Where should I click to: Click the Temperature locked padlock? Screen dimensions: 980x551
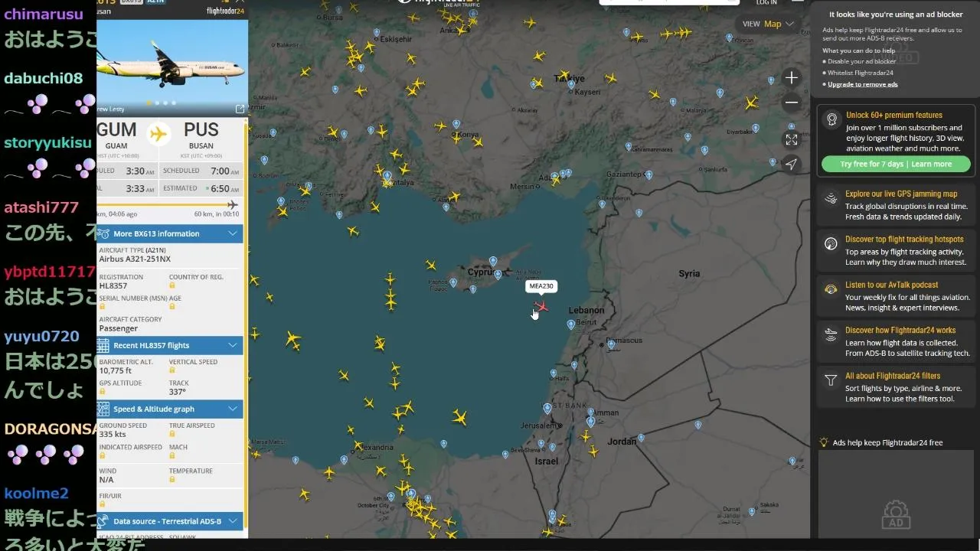(x=172, y=479)
